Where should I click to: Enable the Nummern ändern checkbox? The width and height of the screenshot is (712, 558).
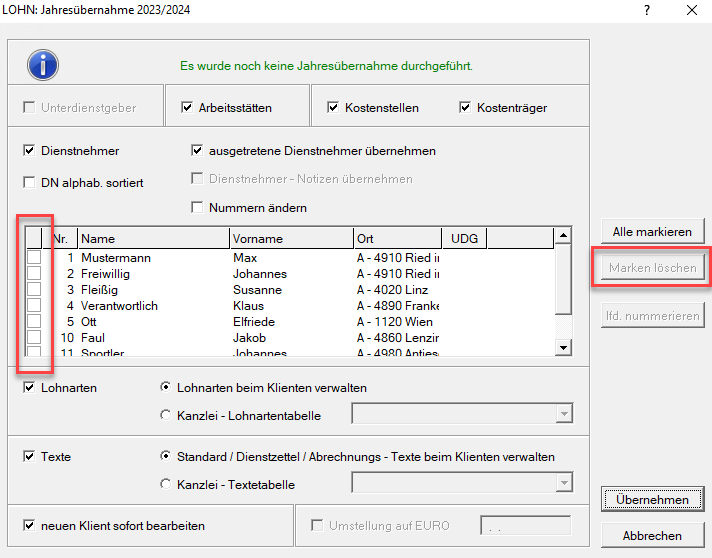(197, 208)
